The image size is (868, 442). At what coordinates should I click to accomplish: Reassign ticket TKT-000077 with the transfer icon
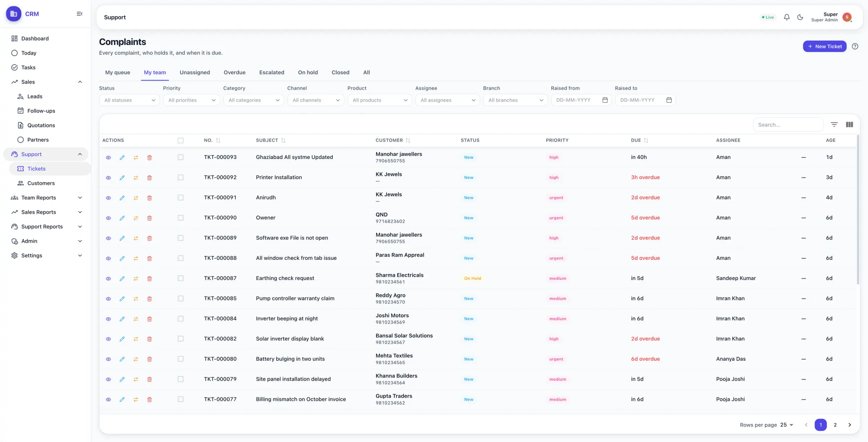136,400
